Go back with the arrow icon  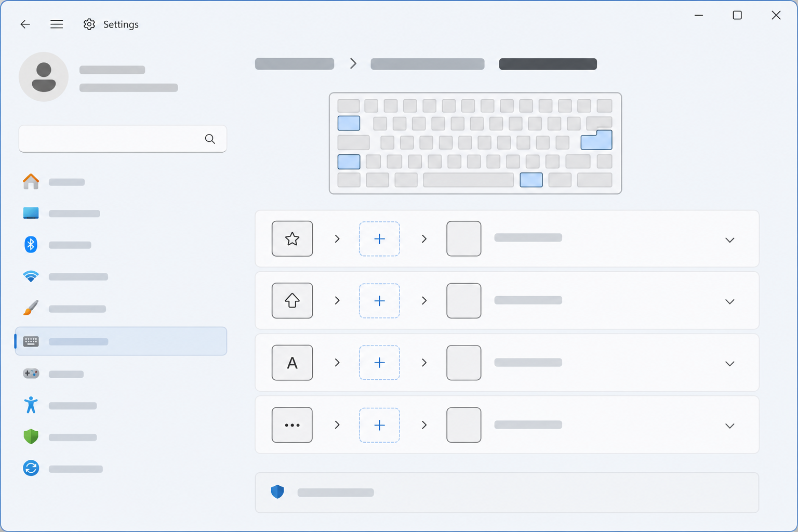click(25, 24)
